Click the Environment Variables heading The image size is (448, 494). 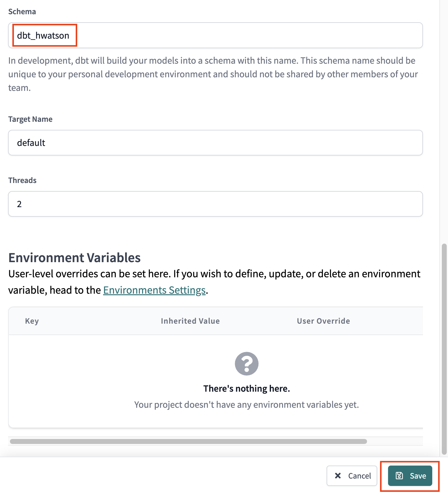coord(74,258)
